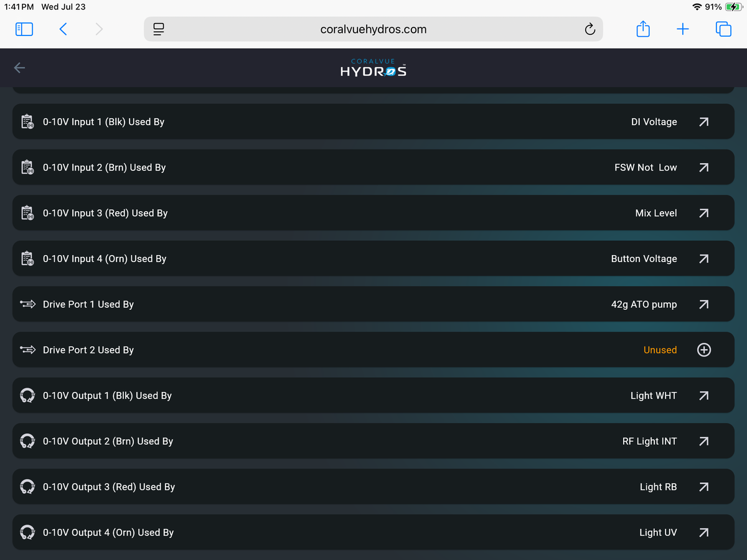Screen dimensions: 747x560
Task: Click the 0-10V Input 2 (Brn) clipboard icon
Action: 27,167
